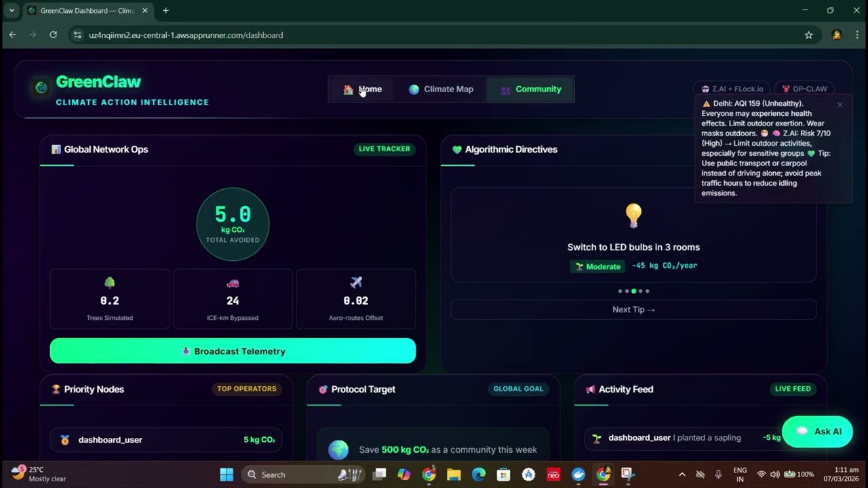
Task: Go to the Home tab
Action: pyautogui.click(x=362, y=89)
